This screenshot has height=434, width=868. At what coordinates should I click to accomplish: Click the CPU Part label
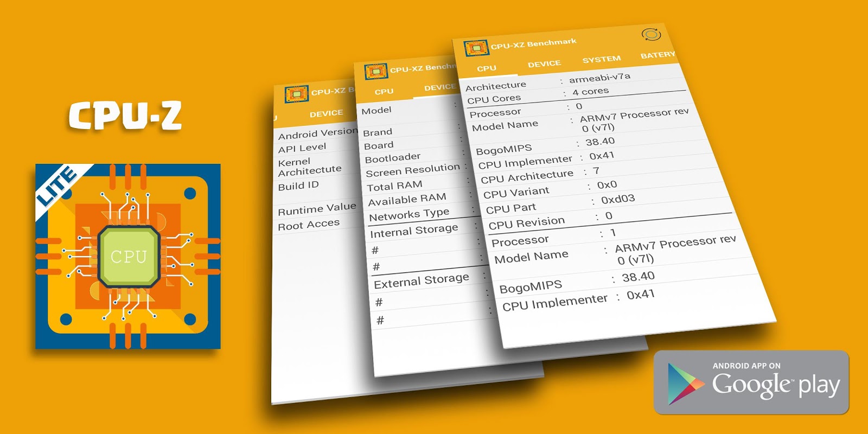coord(510,208)
